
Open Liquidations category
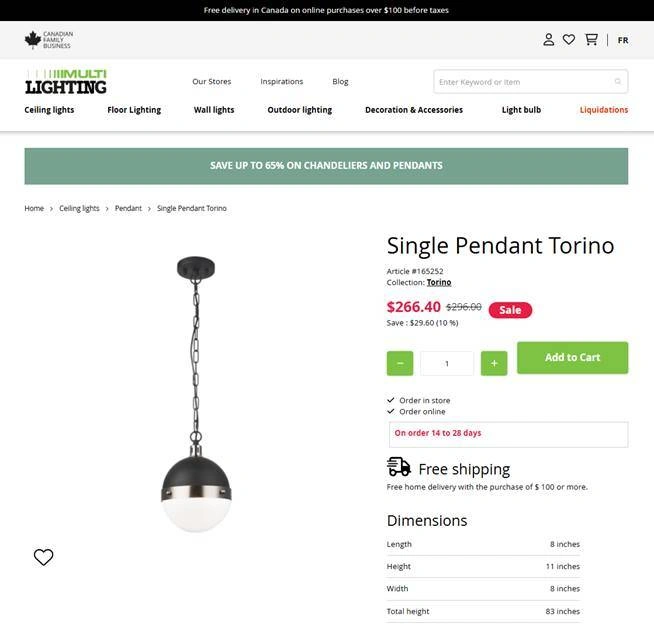point(604,110)
